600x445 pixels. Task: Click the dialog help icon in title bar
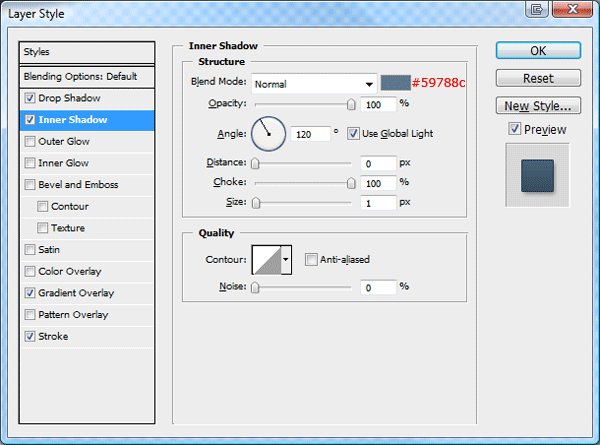537,9
